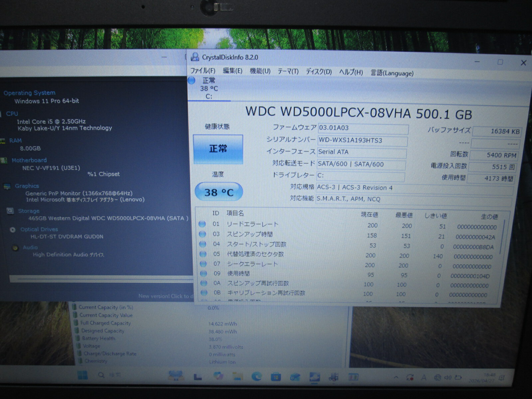Click the interface field Serial ATA
The image size is (532, 399).
click(362, 152)
